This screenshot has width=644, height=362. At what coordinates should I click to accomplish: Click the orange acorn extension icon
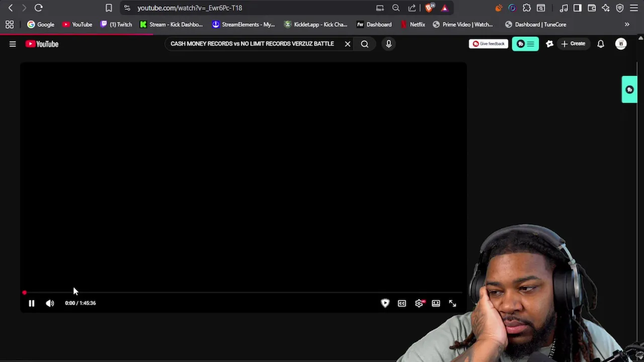499,8
